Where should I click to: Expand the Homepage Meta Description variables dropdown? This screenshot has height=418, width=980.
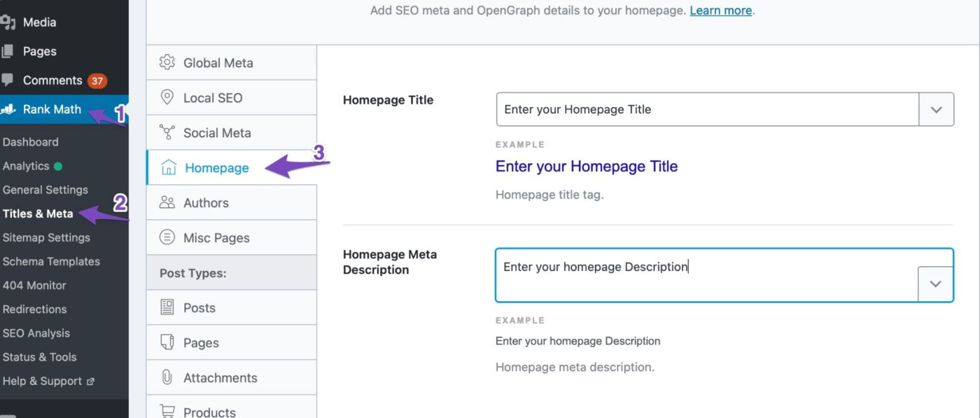[x=935, y=284]
